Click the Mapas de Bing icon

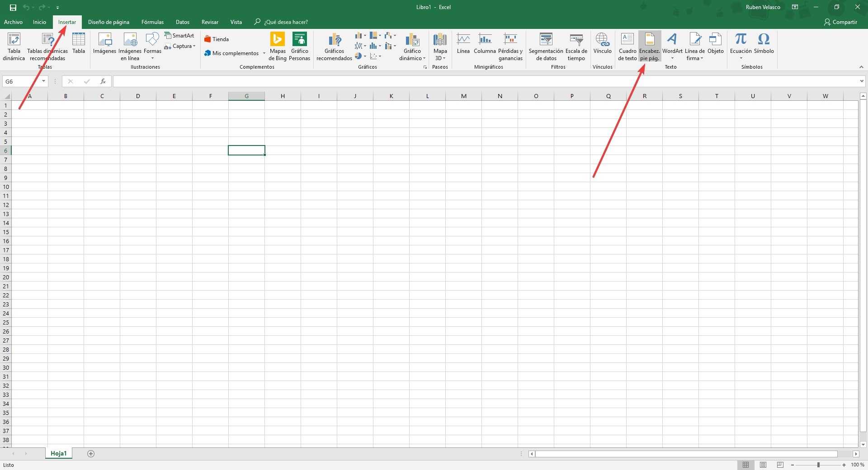tap(277, 46)
